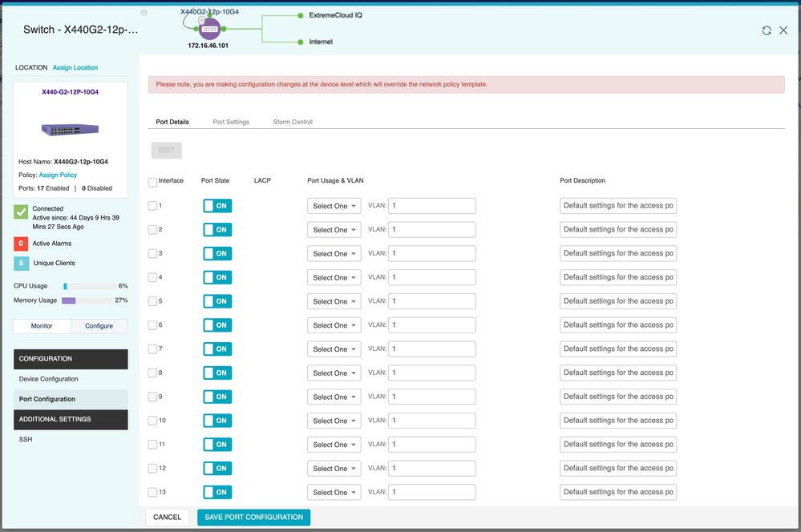
Task: Check the interface 1 checkbox
Action: tap(152, 206)
